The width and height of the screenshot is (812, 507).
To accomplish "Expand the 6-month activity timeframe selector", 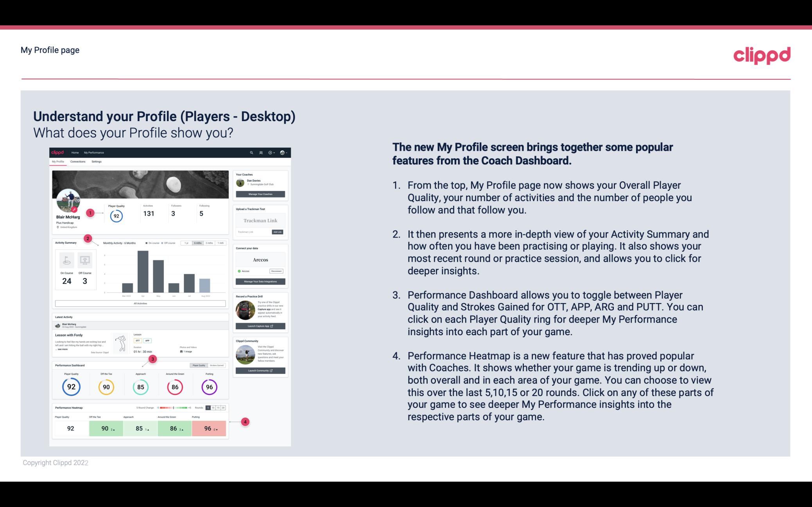I will pyautogui.click(x=199, y=244).
